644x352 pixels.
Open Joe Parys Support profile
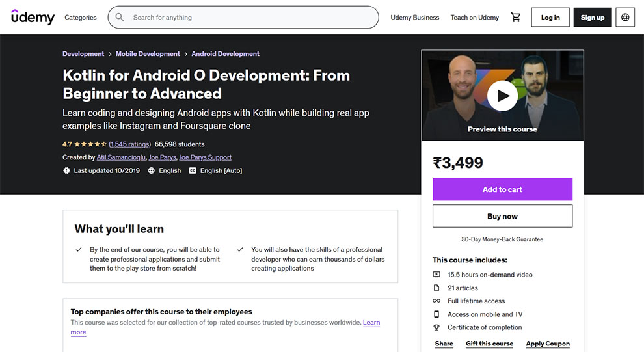pos(206,157)
